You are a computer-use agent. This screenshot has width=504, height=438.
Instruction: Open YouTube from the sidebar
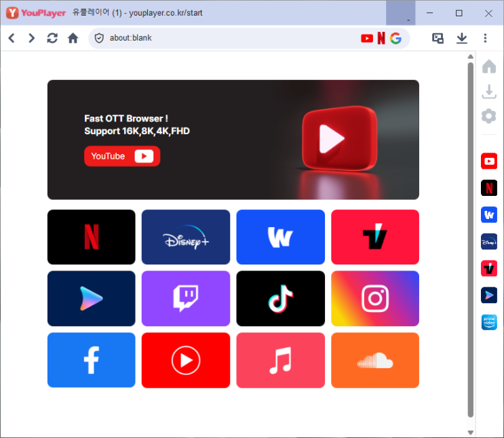pos(489,161)
